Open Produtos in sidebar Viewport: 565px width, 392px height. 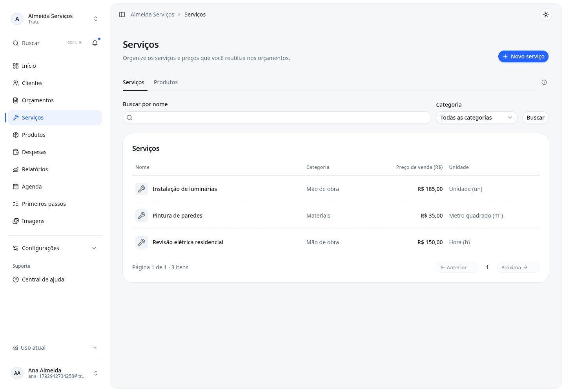tap(55, 135)
